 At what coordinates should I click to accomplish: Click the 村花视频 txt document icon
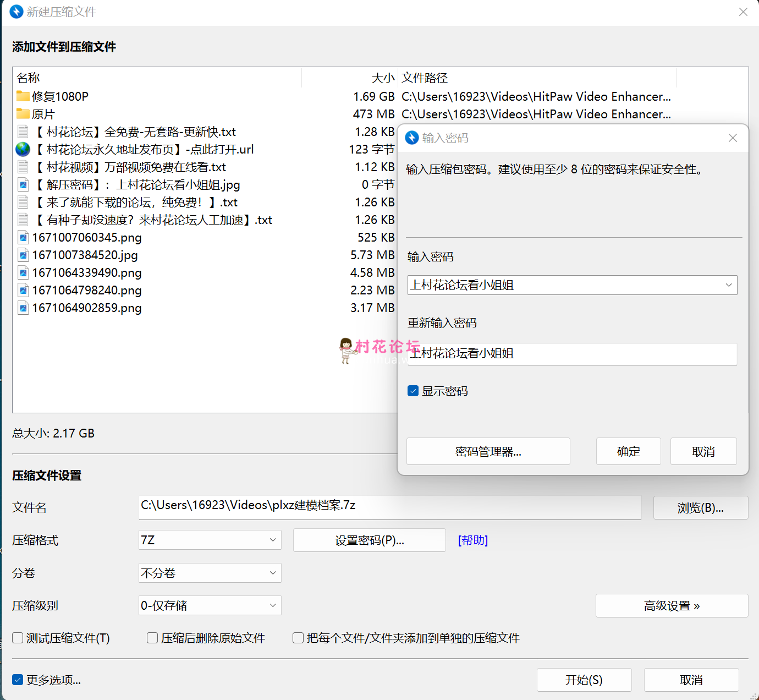23,167
